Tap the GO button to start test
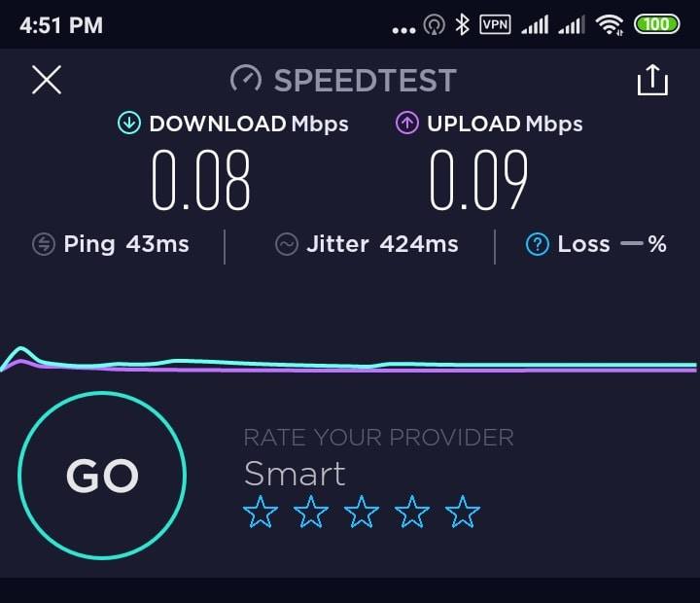The height and width of the screenshot is (603, 700). (102, 476)
